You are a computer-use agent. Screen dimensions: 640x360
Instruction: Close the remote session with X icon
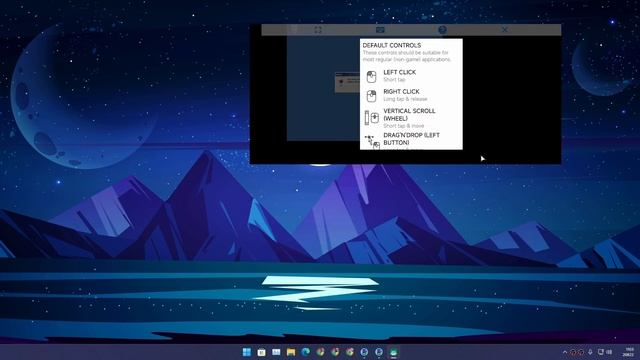coord(505,30)
